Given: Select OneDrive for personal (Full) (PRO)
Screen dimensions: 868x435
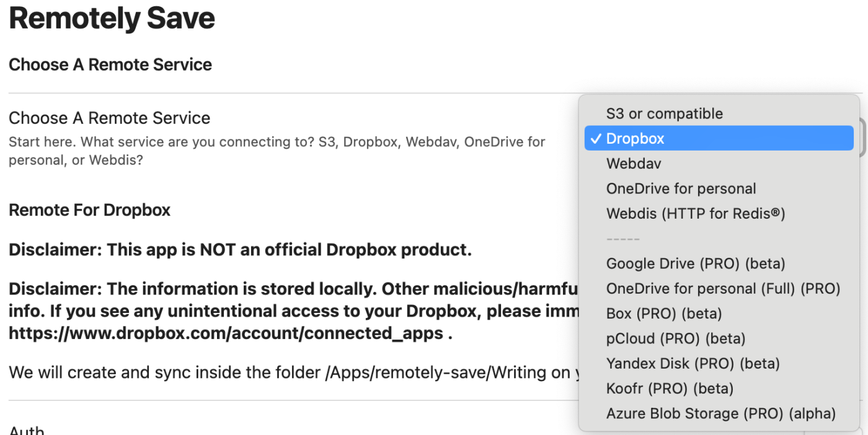Looking at the screenshot, I should pyautogui.click(x=723, y=288).
